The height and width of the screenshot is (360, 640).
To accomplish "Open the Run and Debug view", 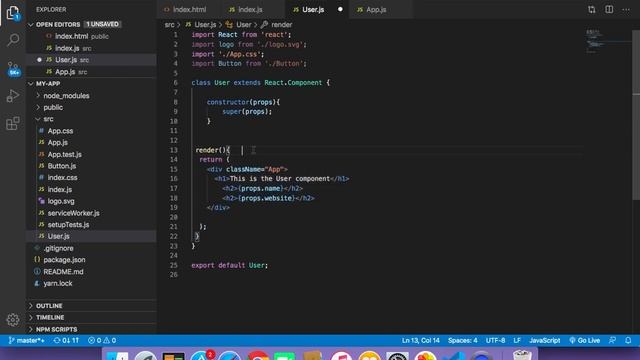I will (13, 96).
